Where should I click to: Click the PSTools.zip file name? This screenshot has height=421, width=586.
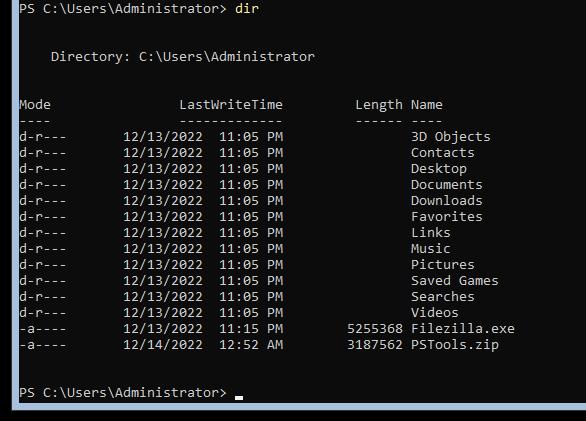tap(455, 345)
